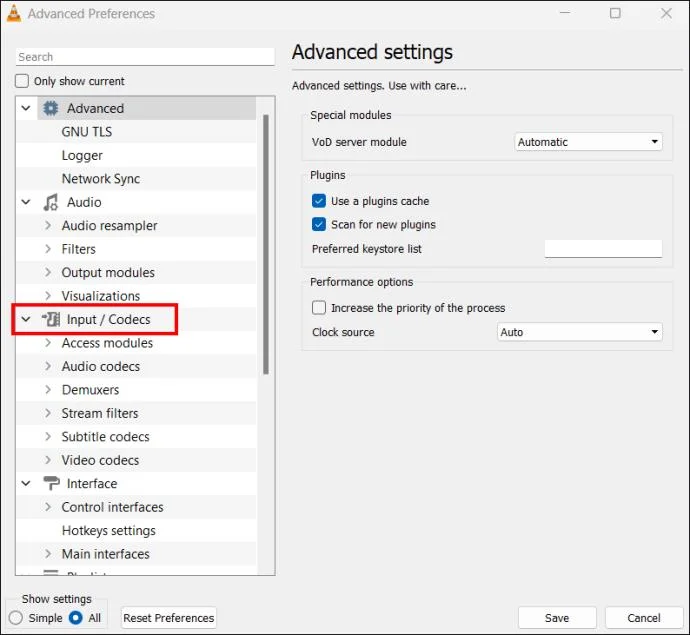Close the Advanced Preferences window

coord(666,13)
